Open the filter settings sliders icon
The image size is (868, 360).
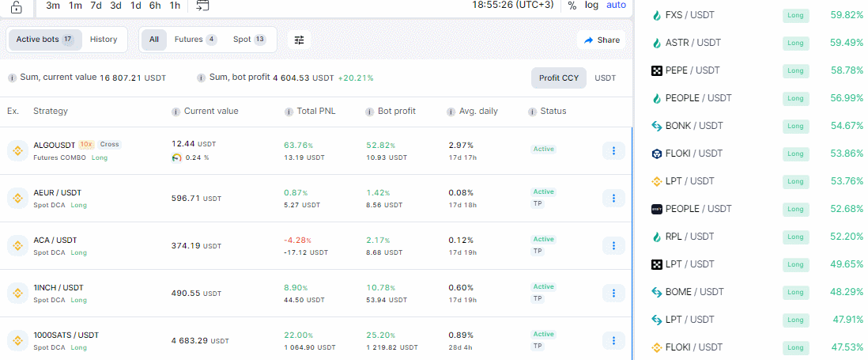point(299,40)
